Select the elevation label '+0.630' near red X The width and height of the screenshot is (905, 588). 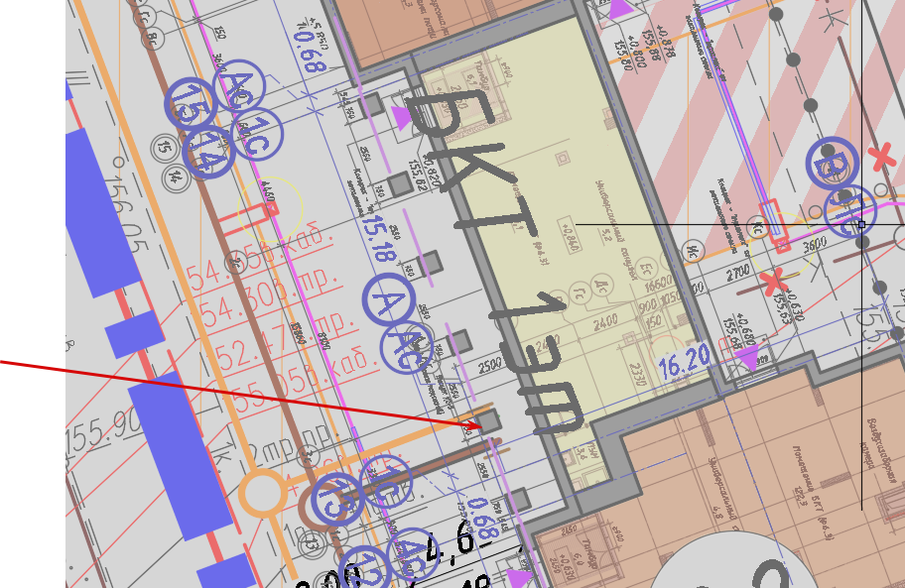point(793,305)
